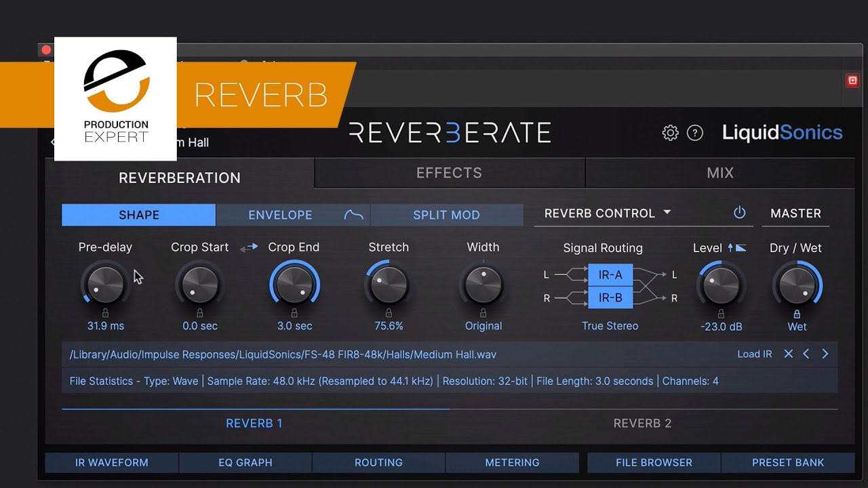Image resolution: width=868 pixels, height=488 pixels.
Task: Open the IR Waveform panel
Action: point(111,462)
